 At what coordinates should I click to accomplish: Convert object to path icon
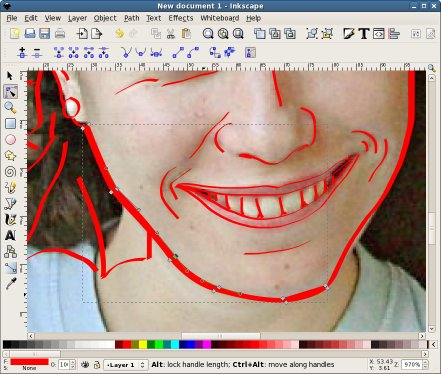pos(215,53)
